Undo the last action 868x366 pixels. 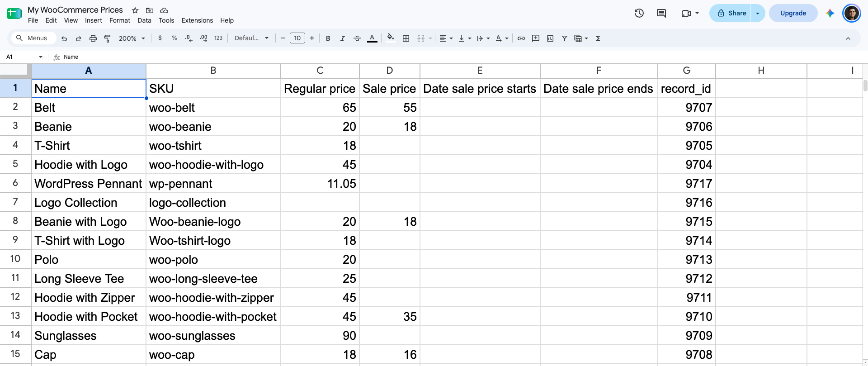coord(64,38)
